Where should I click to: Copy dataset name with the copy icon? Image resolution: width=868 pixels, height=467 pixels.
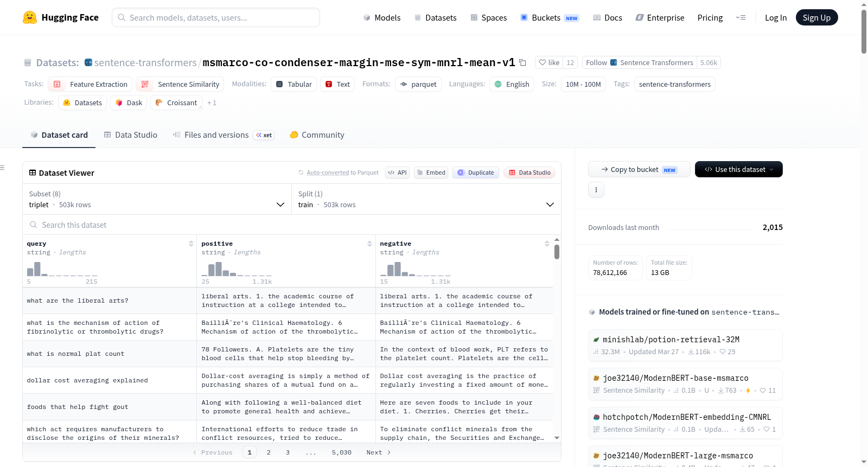tap(522, 62)
